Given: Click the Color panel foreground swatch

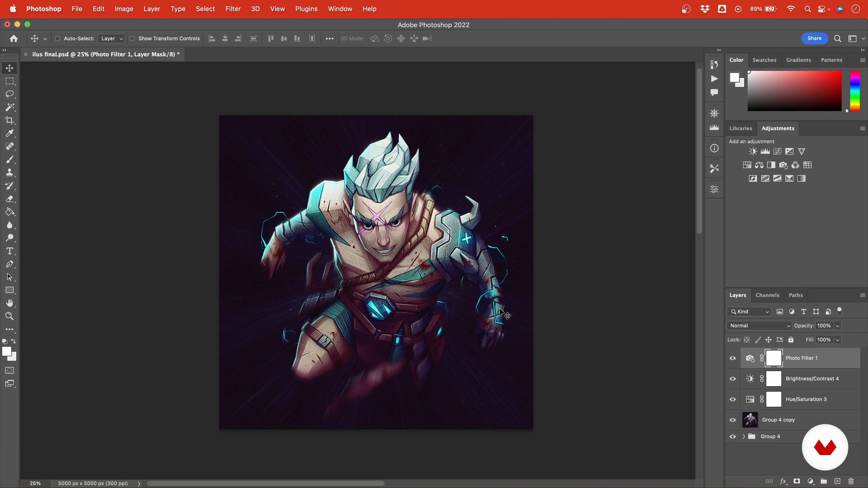Looking at the screenshot, I should [x=735, y=77].
